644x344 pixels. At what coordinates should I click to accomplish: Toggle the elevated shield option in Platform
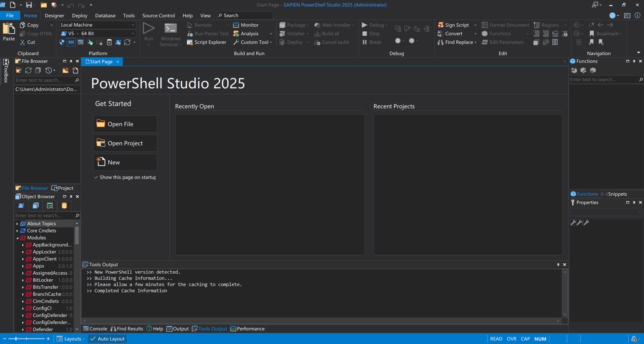62,42
